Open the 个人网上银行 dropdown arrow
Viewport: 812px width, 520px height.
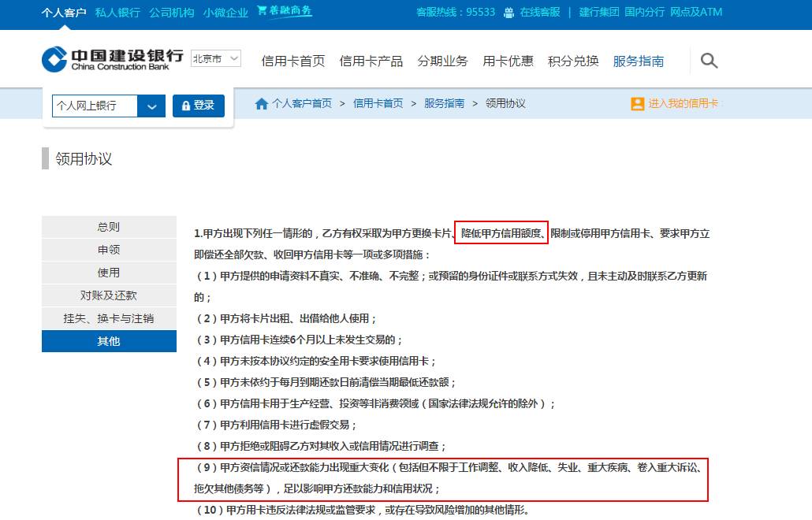pos(151,106)
